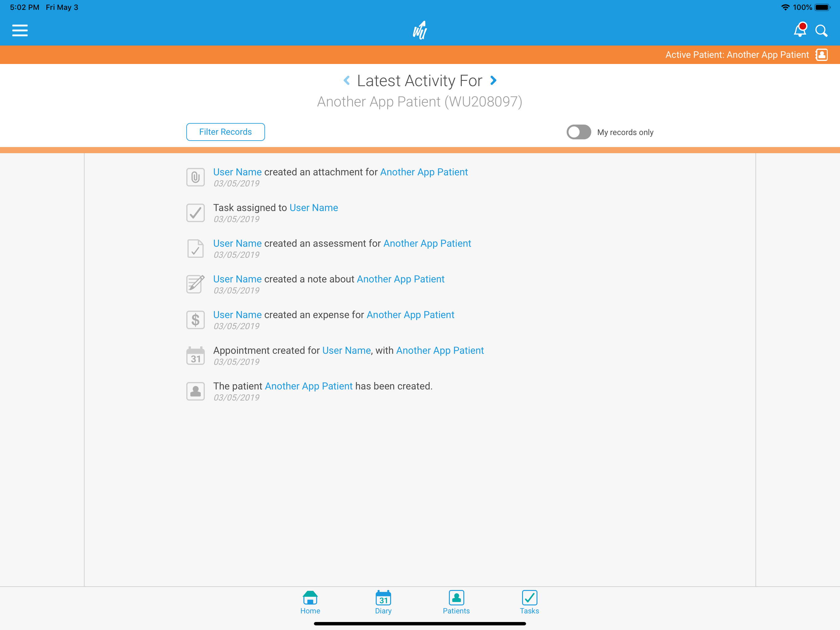840x630 pixels.
Task: Open the search magnifier
Action: pos(821,31)
